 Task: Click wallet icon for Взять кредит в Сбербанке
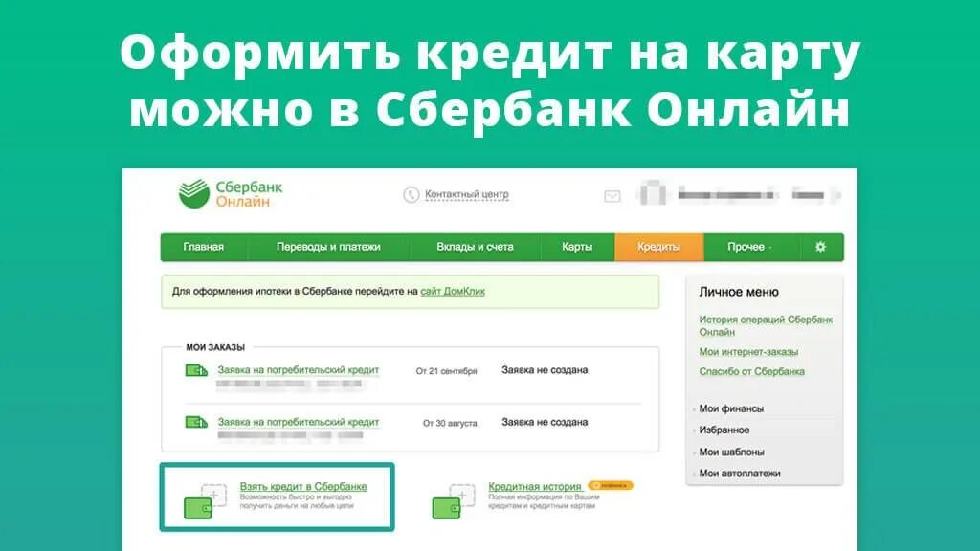point(205,500)
